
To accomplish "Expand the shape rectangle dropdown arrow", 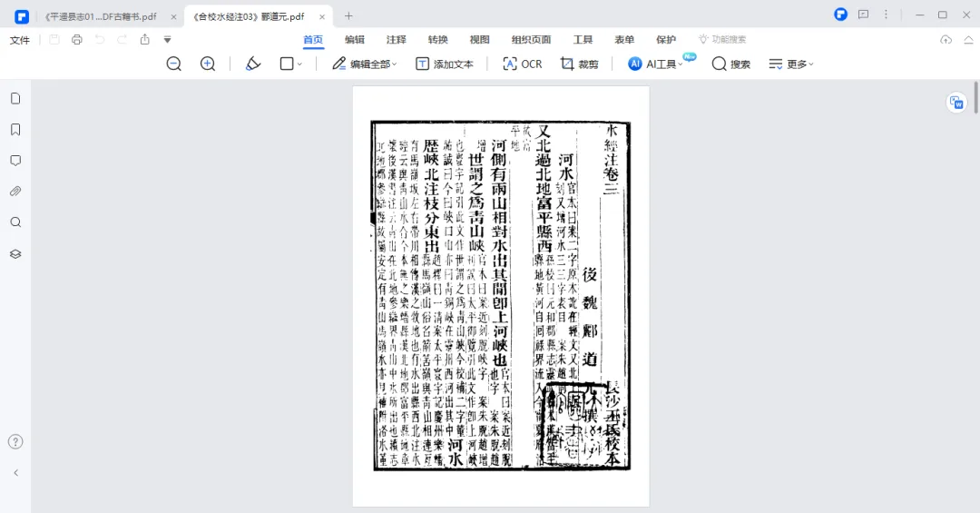I will [x=300, y=64].
